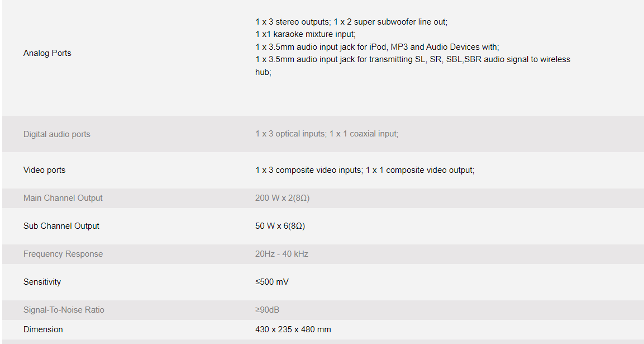Select the Main Channel Output label
644x344 pixels.
pyautogui.click(x=63, y=198)
